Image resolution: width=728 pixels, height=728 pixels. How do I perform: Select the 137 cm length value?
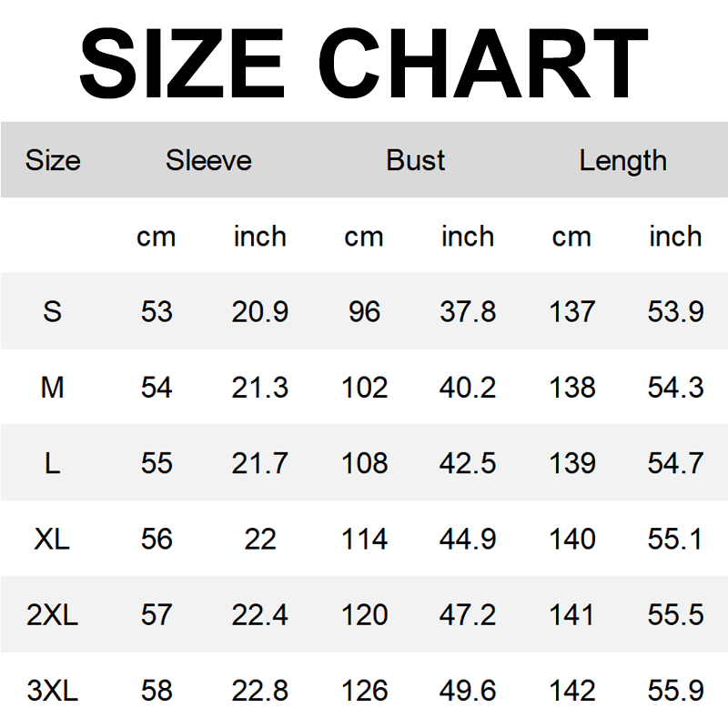(571, 312)
